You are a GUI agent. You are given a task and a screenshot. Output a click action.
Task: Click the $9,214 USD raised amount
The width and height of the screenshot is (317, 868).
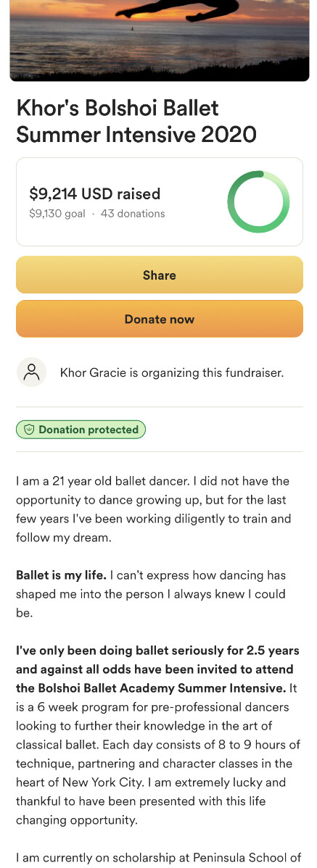(x=95, y=193)
